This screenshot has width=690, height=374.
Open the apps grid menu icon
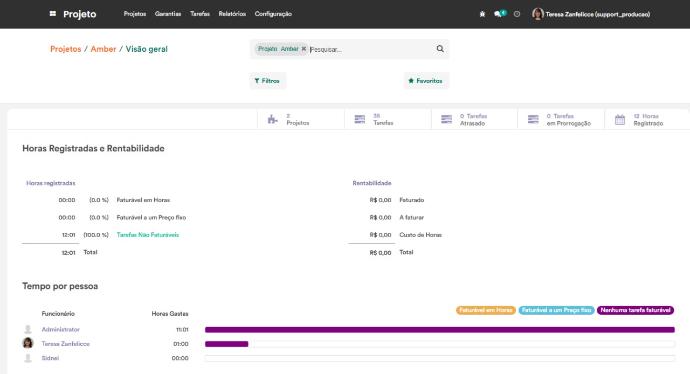click(x=53, y=14)
